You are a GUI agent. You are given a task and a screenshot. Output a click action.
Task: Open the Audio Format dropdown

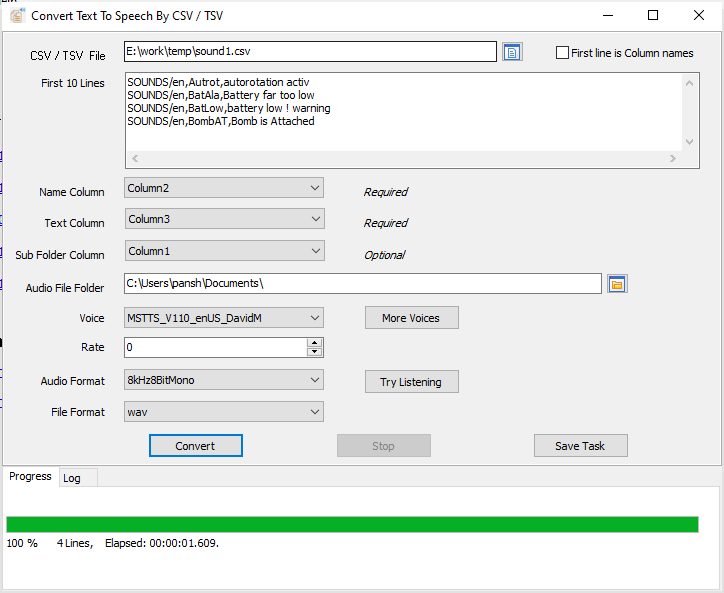pyautogui.click(x=224, y=380)
